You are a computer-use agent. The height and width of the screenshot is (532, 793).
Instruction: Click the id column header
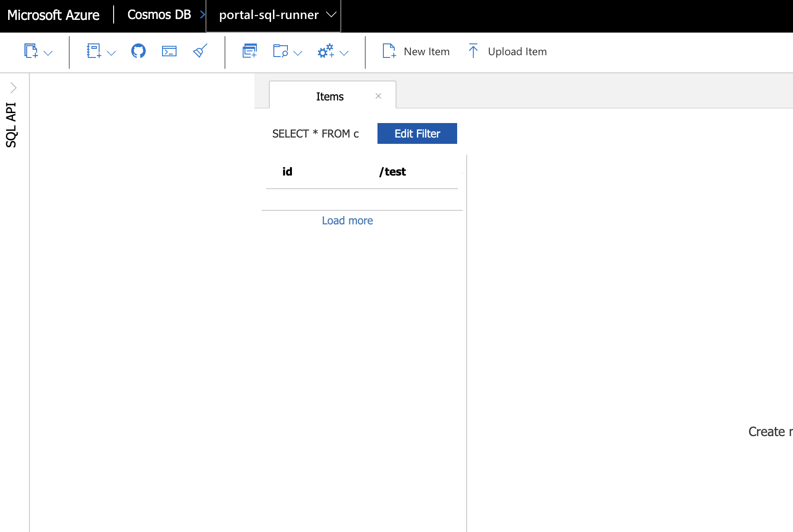pos(287,172)
